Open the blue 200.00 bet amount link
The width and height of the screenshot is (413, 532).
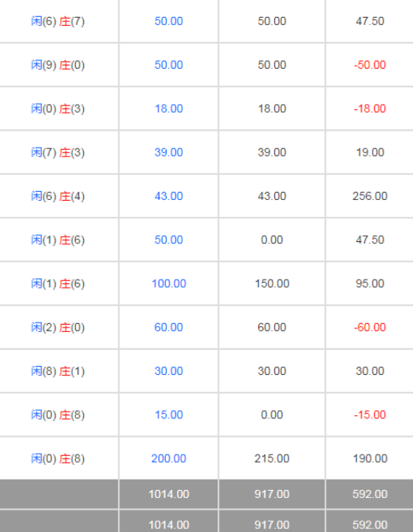pos(169,458)
